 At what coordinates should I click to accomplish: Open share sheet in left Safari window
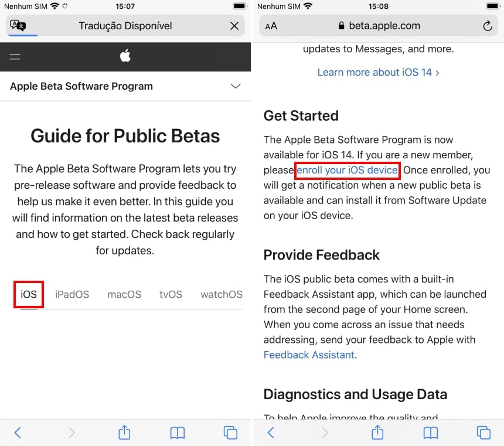pyautogui.click(x=124, y=432)
